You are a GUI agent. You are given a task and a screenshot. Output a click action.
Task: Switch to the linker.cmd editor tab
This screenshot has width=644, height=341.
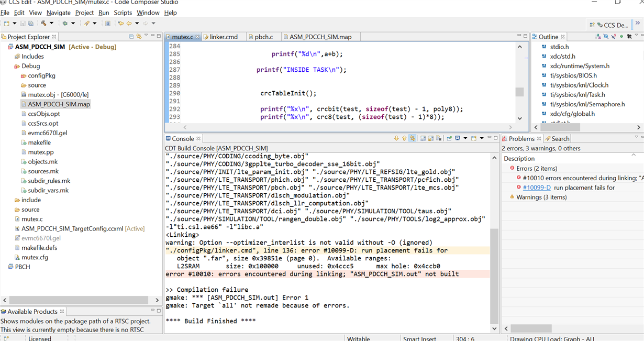tap(224, 37)
